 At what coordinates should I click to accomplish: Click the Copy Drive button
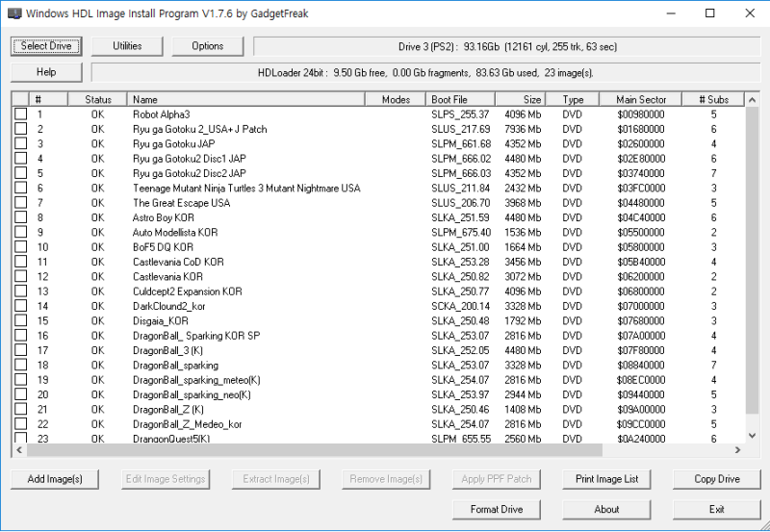click(717, 479)
